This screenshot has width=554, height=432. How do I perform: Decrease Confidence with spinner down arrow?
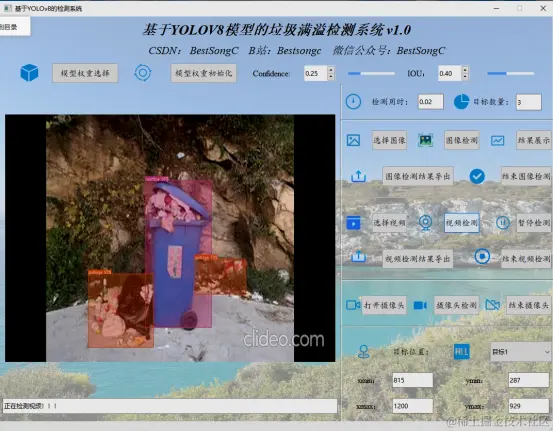(331, 77)
